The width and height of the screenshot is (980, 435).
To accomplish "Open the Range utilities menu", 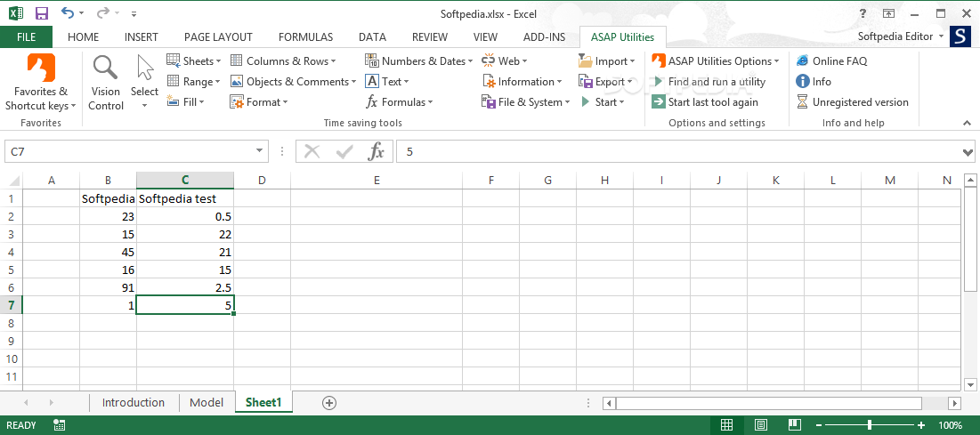I will [194, 82].
